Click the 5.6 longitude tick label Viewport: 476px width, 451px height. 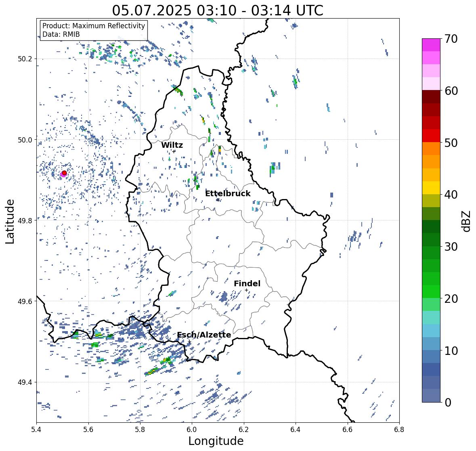click(x=88, y=430)
